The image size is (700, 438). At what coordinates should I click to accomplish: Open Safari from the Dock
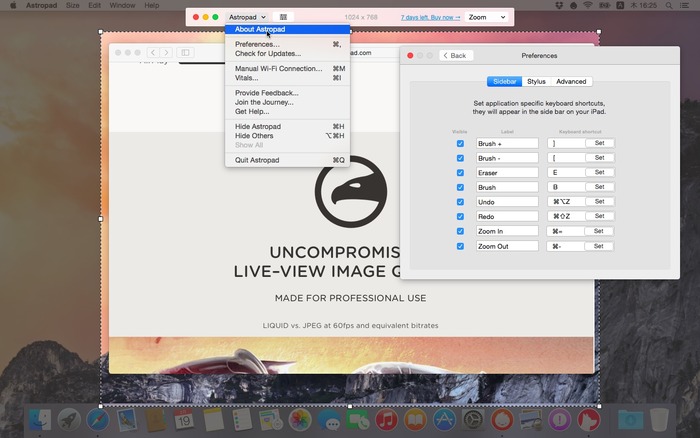(98, 420)
